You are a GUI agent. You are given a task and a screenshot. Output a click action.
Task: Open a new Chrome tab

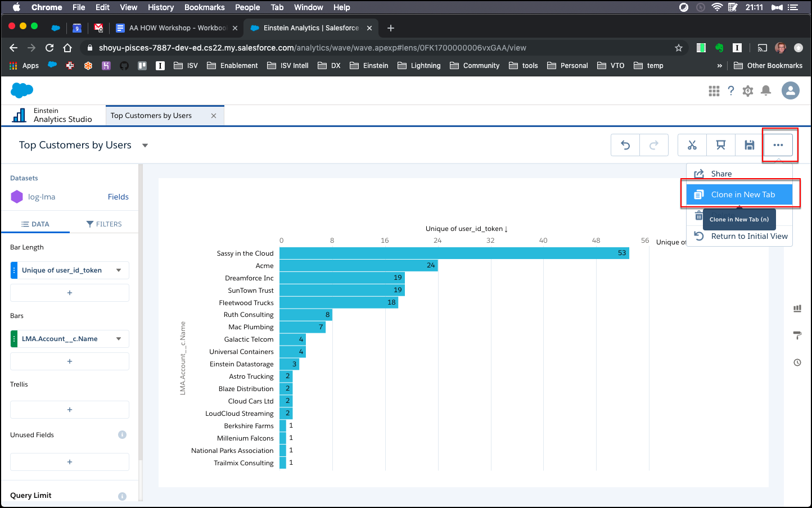[x=391, y=28]
